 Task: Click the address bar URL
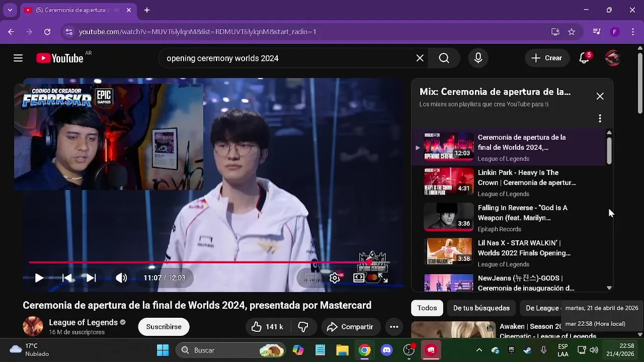pos(197,32)
